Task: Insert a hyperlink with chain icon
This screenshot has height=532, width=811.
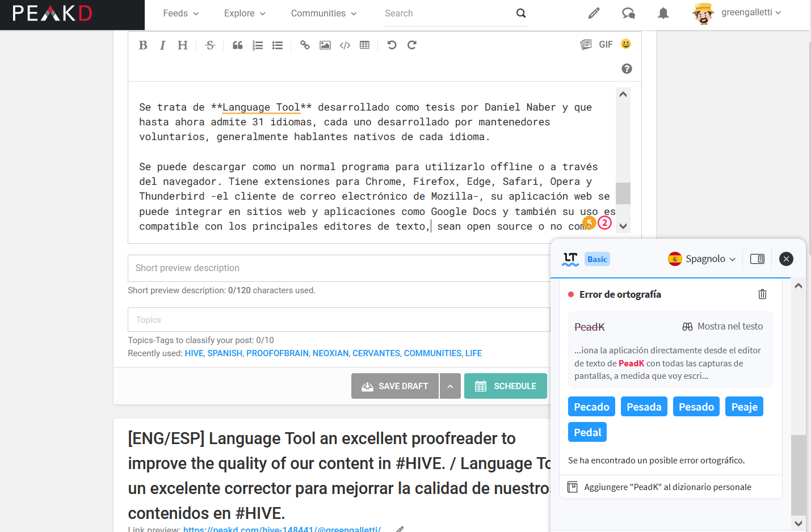Action: pos(305,45)
